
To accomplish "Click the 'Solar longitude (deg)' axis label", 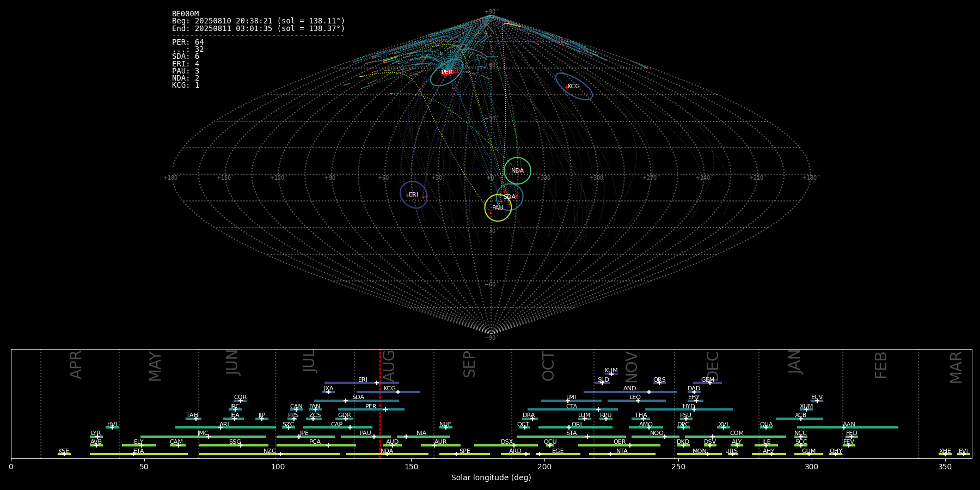I will tap(491, 477).
